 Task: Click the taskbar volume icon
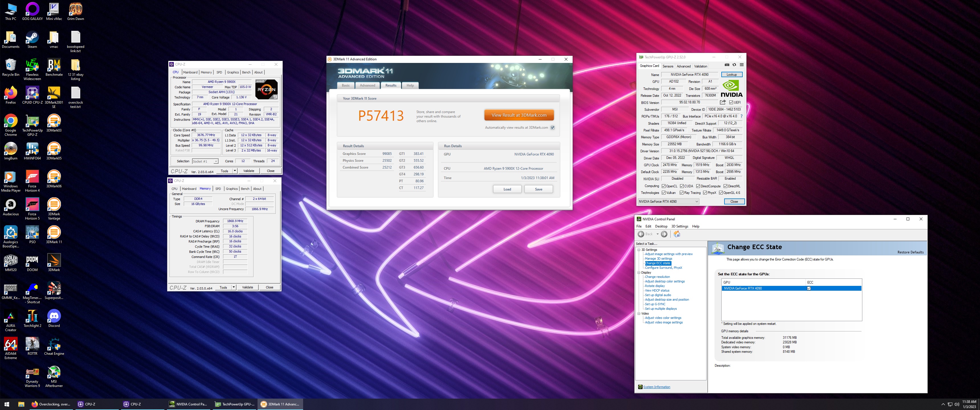tap(957, 404)
